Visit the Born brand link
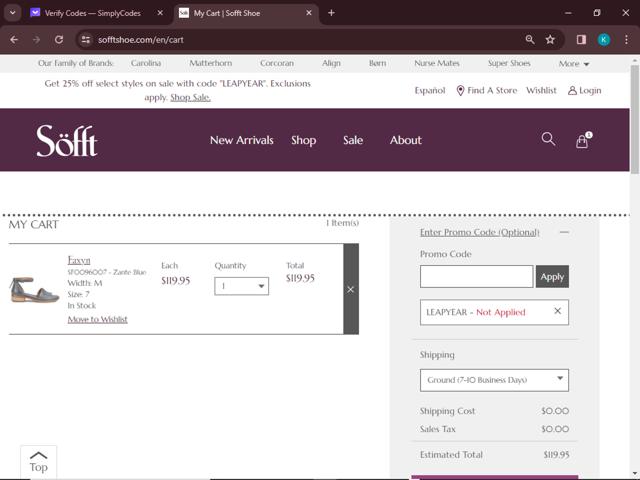Image resolution: width=640 pixels, height=480 pixels. (x=377, y=63)
